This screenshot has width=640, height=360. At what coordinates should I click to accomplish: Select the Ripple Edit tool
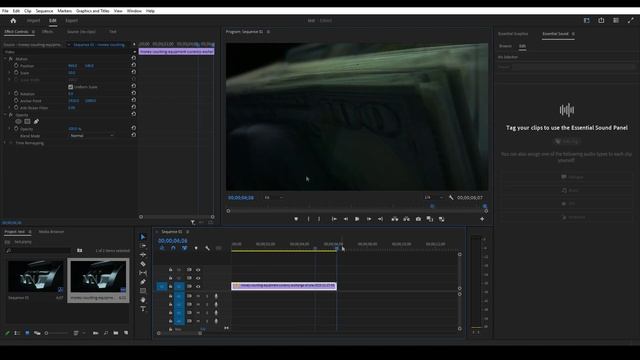tap(143, 255)
